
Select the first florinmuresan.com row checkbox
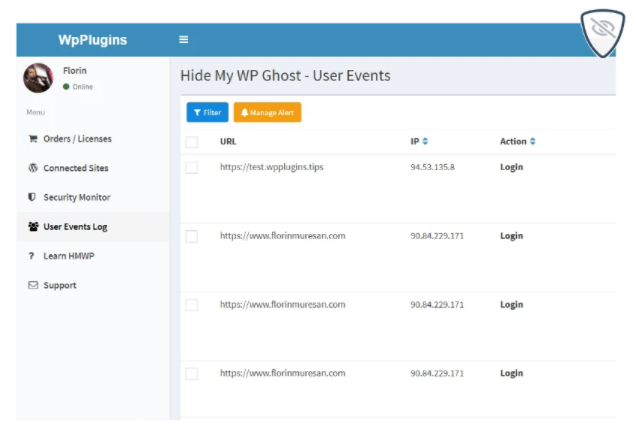click(x=192, y=236)
